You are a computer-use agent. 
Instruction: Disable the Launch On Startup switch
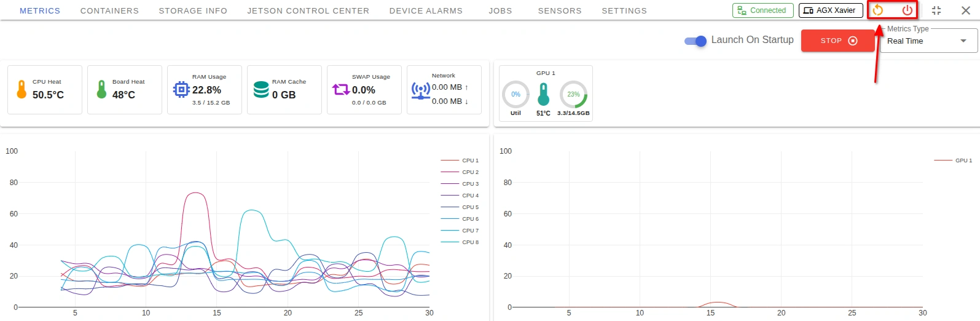point(696,41)
